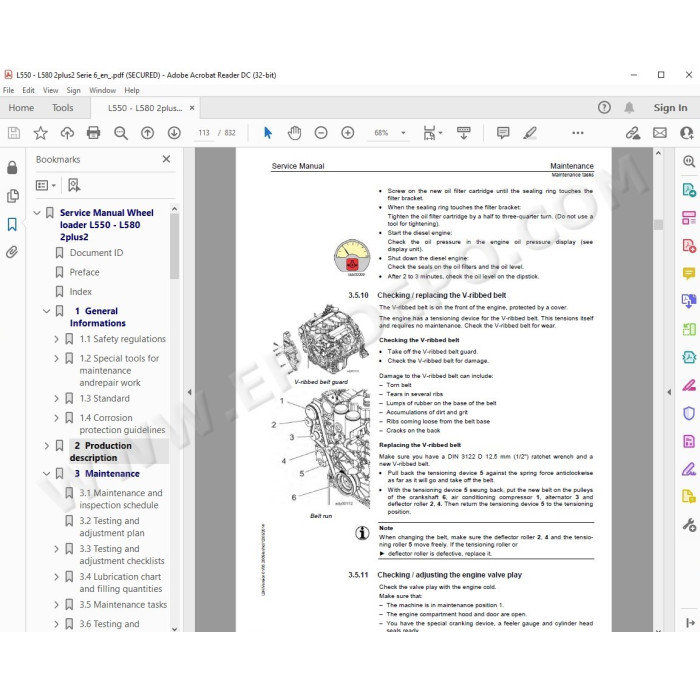Add a comment sticky note
The height and width of the screenshot is (700, 700).
(503, 133)
